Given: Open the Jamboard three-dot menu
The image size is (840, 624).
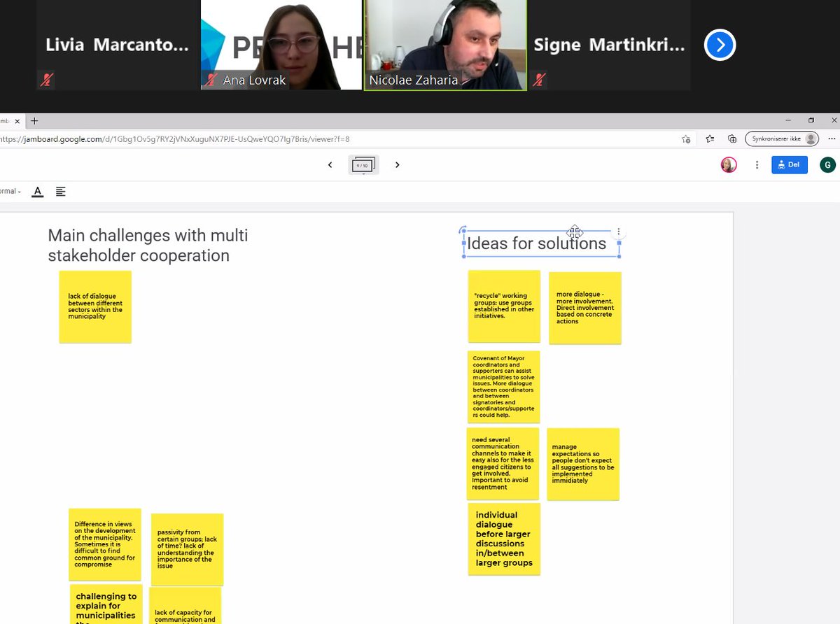Looking at the screenshot, I should coord(757,165).
